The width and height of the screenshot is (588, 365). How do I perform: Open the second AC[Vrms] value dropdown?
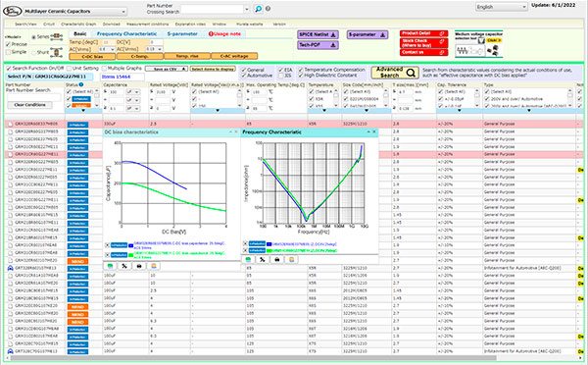click(x=155, y=49)
